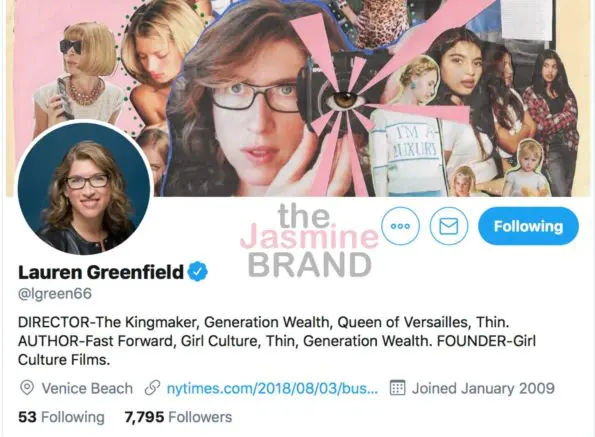Click the envelope message icon
This screenshot has width=595, height=437.
click(449, 226)
